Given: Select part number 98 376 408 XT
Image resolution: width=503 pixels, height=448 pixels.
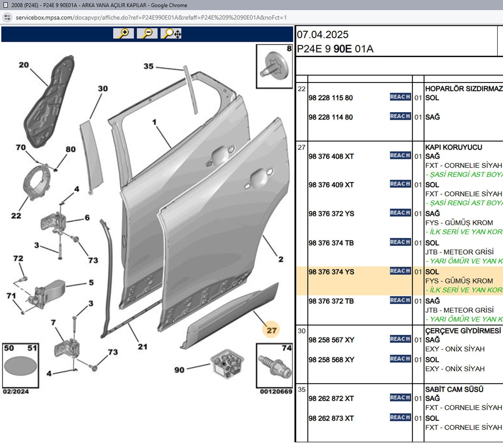Looking at the screenshot, I should coord(331,157).
